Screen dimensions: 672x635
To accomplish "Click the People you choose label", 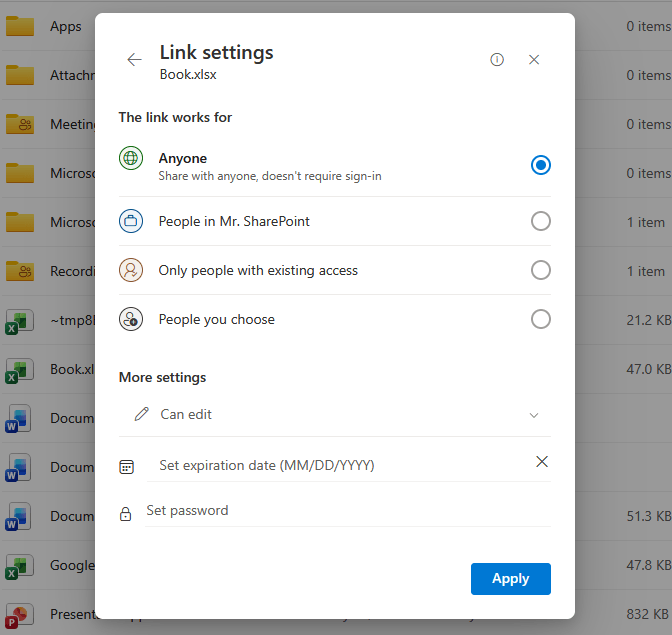I will click(x=216, y=320).
